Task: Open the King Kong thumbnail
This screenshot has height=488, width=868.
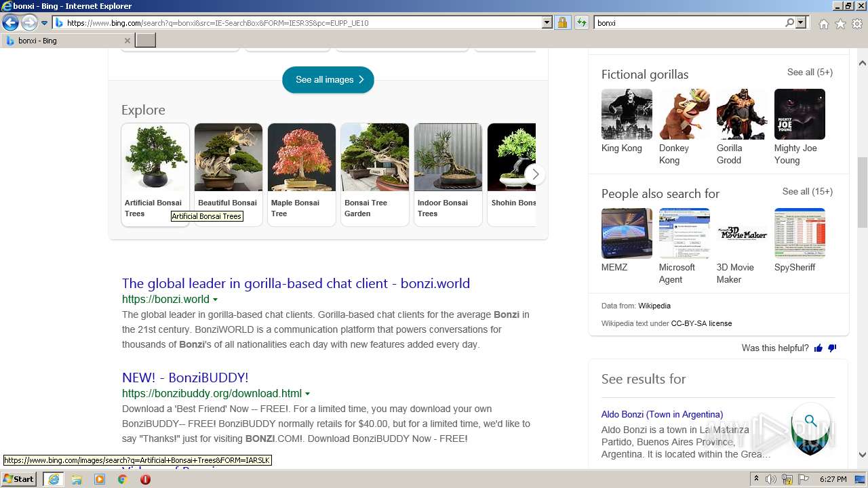Action: coord(627,114)
